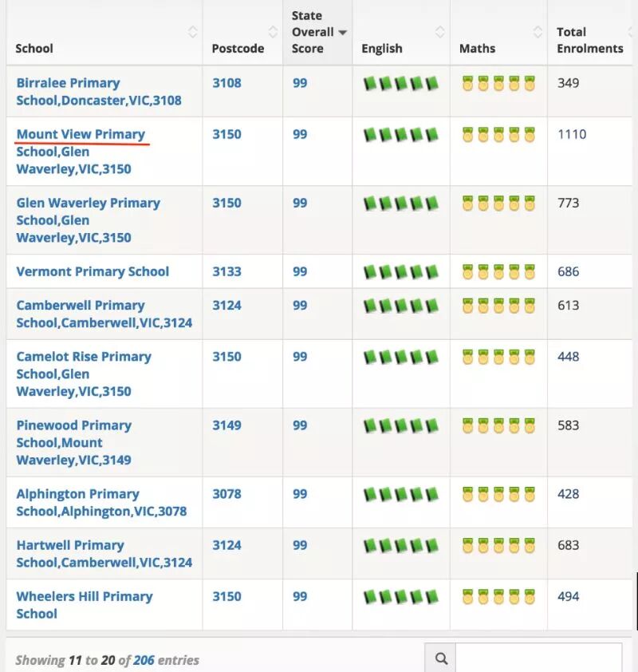Click postcode 3108 link

tap(227, 83)
